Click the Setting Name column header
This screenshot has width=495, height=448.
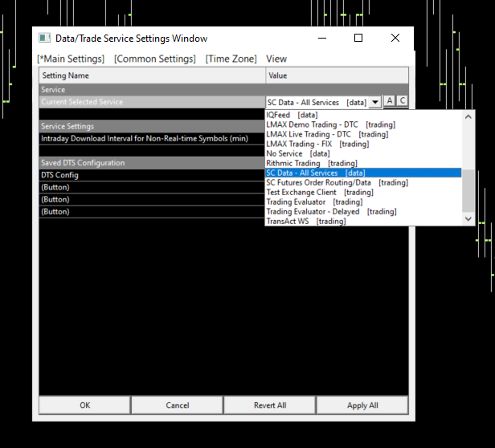tap(153, 75)
